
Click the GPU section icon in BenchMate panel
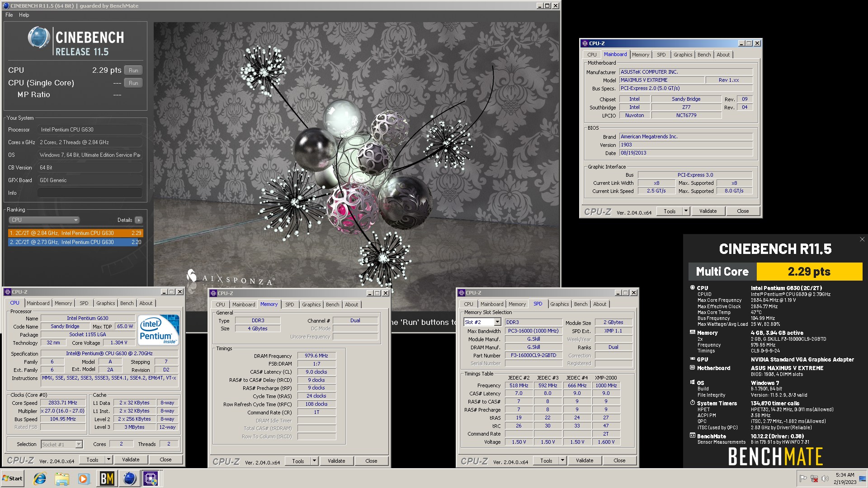pyautogui.click(x=692, y=359)
